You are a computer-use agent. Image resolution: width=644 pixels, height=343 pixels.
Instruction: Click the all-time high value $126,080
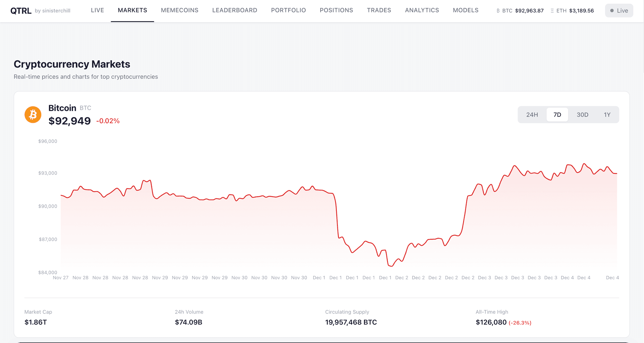[x=491, y=322]
